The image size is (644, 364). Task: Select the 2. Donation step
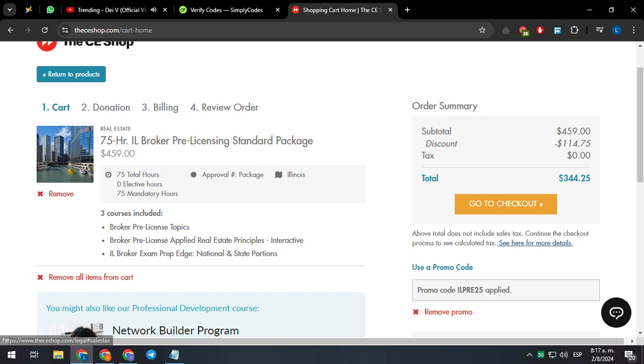[x=106, y=107]
